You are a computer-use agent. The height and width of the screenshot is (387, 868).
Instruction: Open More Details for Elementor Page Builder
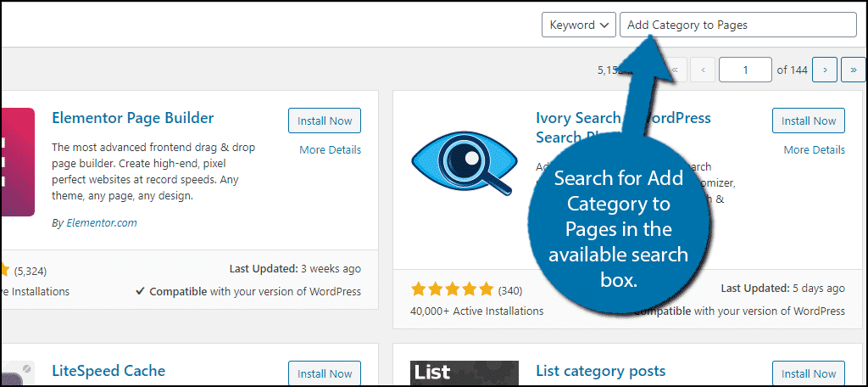pyautogui.click(x=330, y=149)
